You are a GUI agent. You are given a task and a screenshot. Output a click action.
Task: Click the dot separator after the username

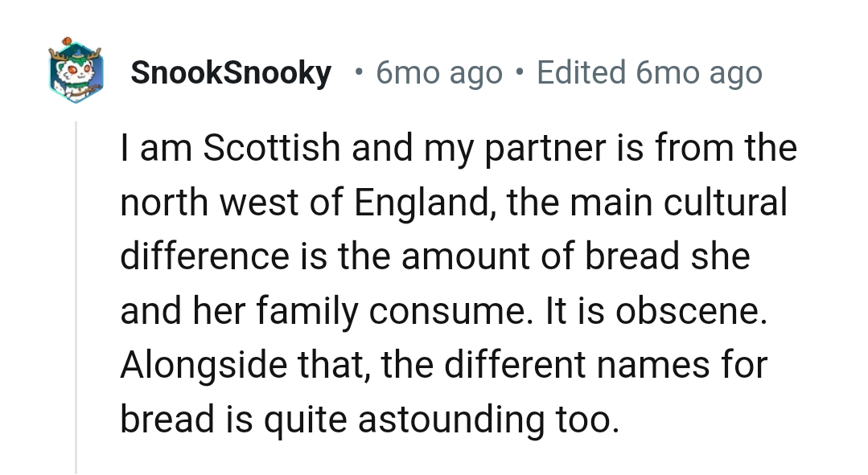pos(356,73)
